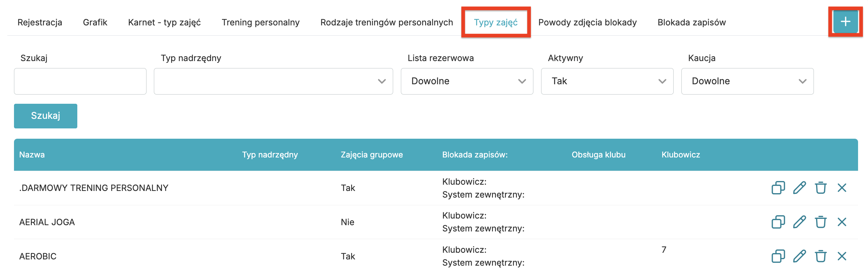The width and height of the screenshot is (868, 273).
Task: Click the plus button to add class type
Action: [x=845, y=22]
